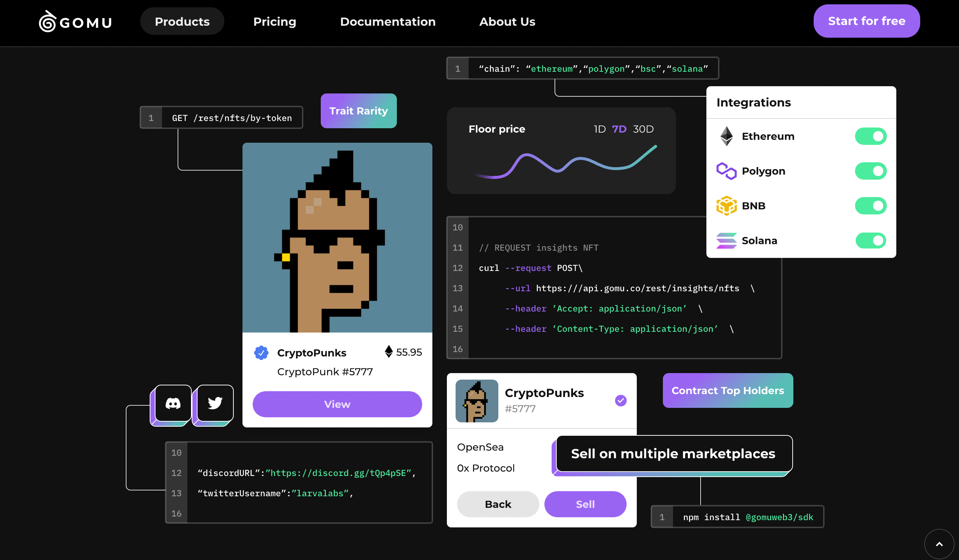Viewport: 959px width, 560px height.
Task: Click the REQUEST insights NFT comment line
Action: (539, 248)
